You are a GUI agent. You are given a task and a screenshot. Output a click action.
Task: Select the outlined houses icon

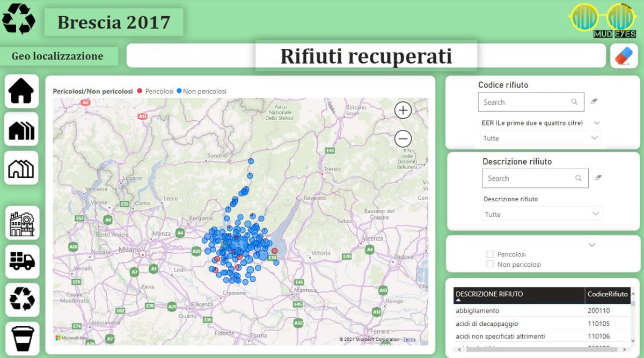[21, 168]
